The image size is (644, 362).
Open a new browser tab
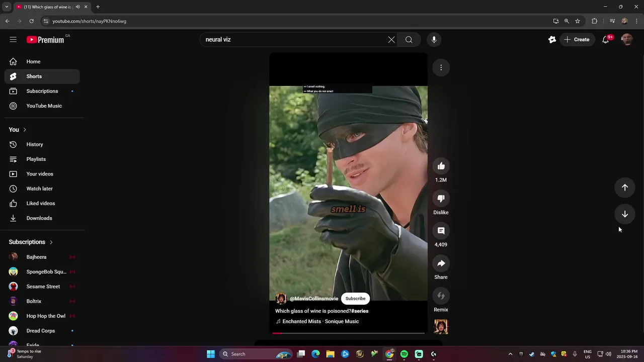coord(98,7)
